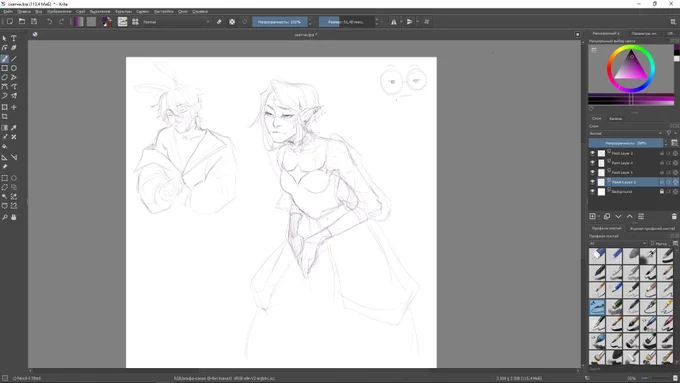Expand horizontal mirror options arrow
680x383 pixels.
point(401,22)
